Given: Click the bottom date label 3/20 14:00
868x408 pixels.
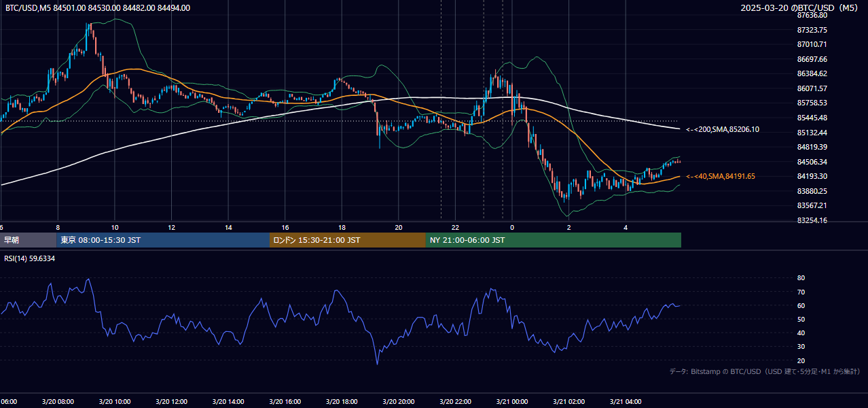Looking at the screenshot, I should [x=228, y=402].
